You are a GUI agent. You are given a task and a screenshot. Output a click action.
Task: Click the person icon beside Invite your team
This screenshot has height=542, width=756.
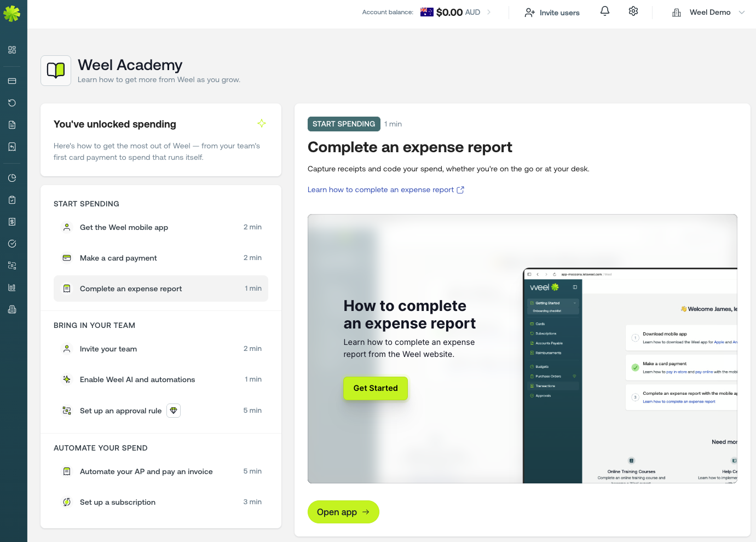[x=67, y=349]
